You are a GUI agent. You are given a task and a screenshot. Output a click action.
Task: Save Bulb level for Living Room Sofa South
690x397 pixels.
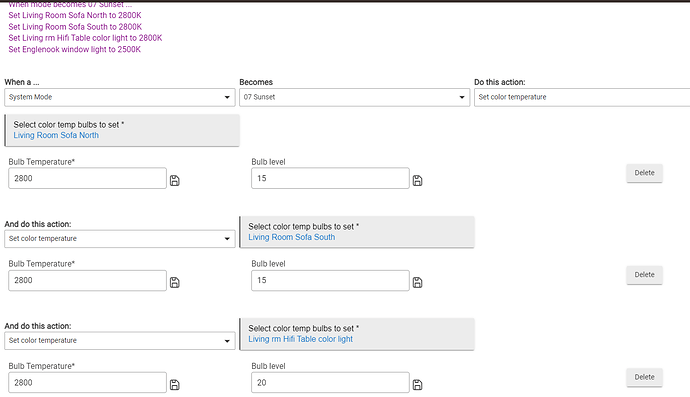pyautogui.click(x=418, y=283)
